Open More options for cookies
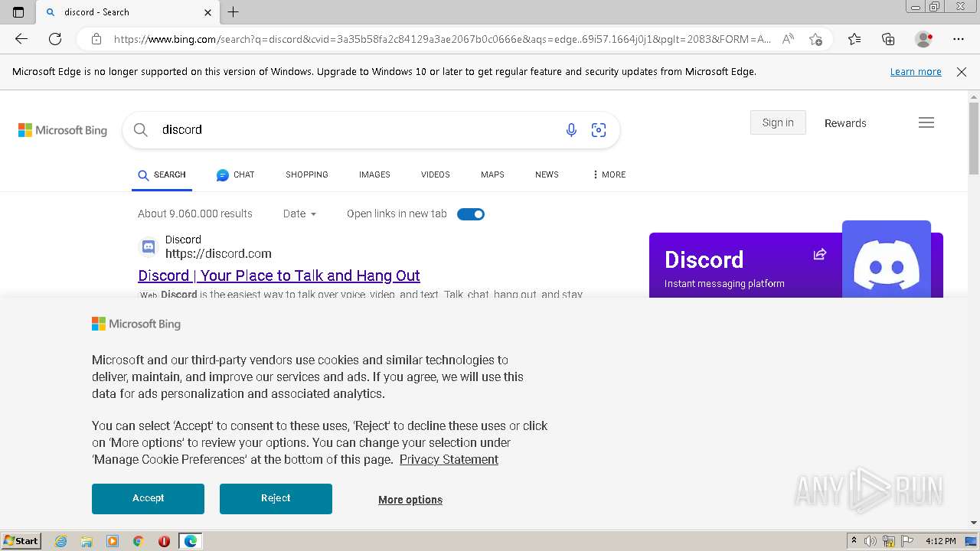This screenshot has width=980, height=551. (x=410, y=500)
